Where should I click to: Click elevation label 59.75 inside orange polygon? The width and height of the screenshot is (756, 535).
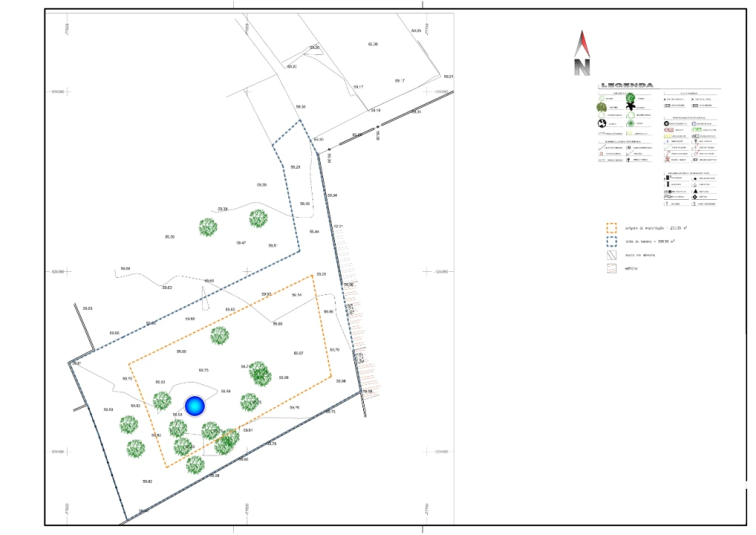click(x=203, y=370)
